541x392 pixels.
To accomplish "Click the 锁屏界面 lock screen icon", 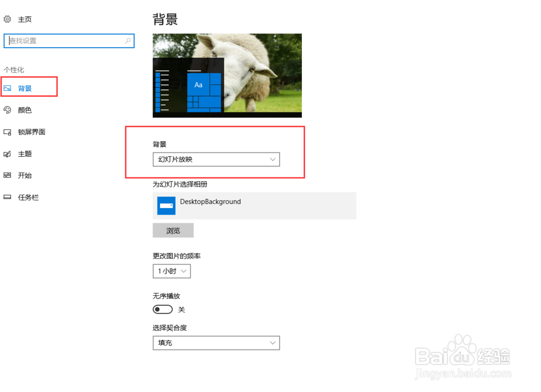I will click(7, 132).
